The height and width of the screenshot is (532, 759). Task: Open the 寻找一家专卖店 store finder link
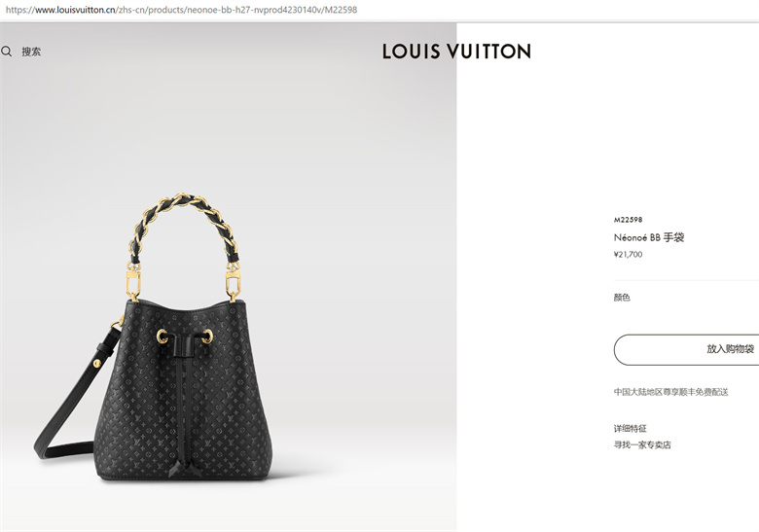pos(642,444)
